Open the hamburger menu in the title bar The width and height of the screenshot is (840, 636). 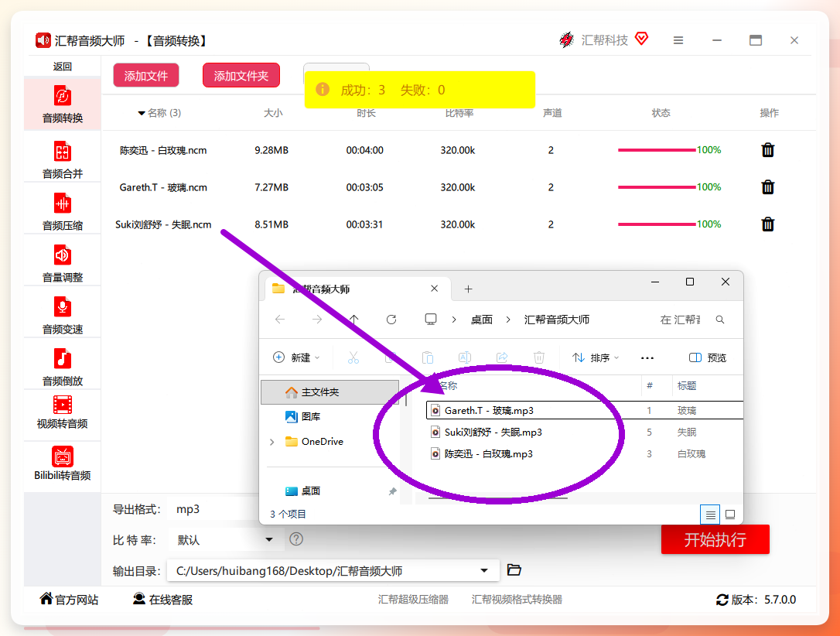click(678, 40)
